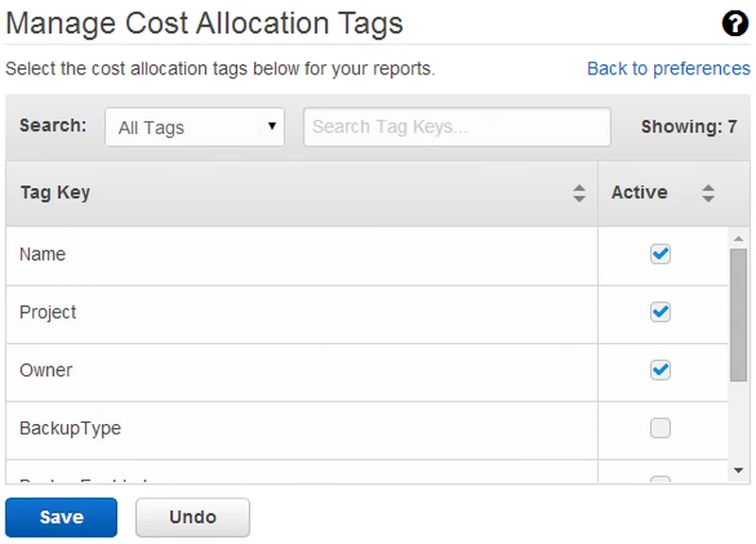The image size is (756, 544).
Task: Uncheck Active checkbox for Name tag
Action: 660,254
